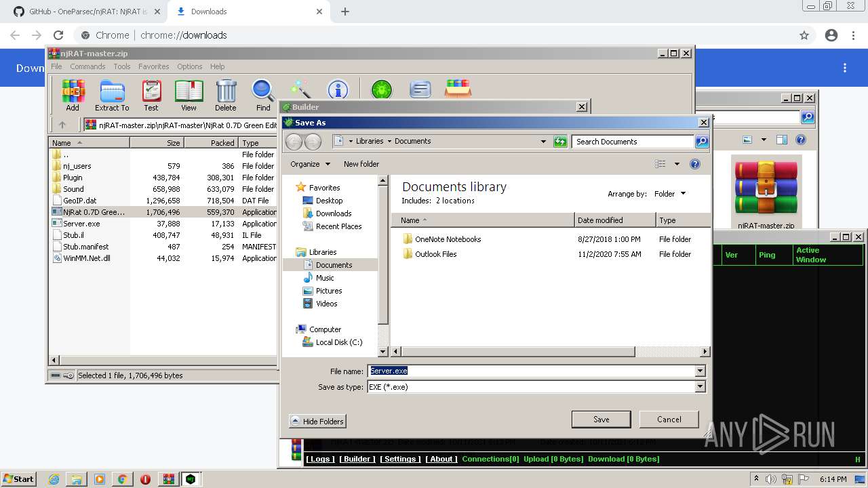Viewport: 868px width, 488px height.
Task: Select Local Disk (C:) in navigation pane
Action: [338, 342]
